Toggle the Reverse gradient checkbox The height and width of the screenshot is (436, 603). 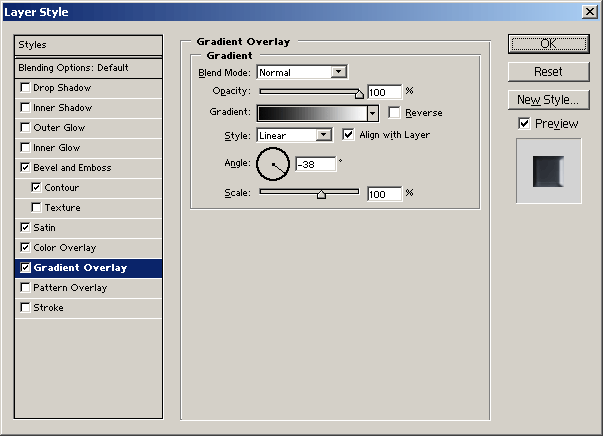point(394,113)
